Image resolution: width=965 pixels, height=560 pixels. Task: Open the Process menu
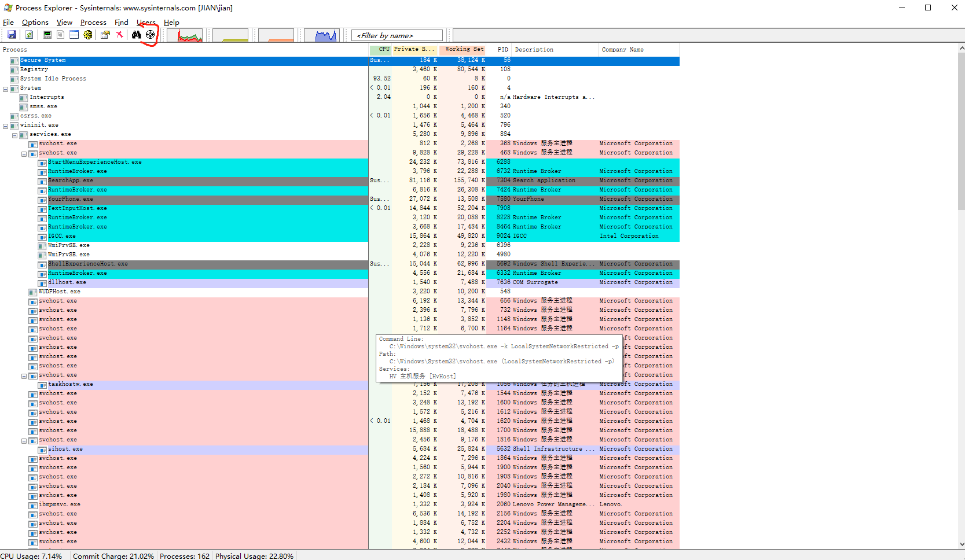click(x=93, y=23)
